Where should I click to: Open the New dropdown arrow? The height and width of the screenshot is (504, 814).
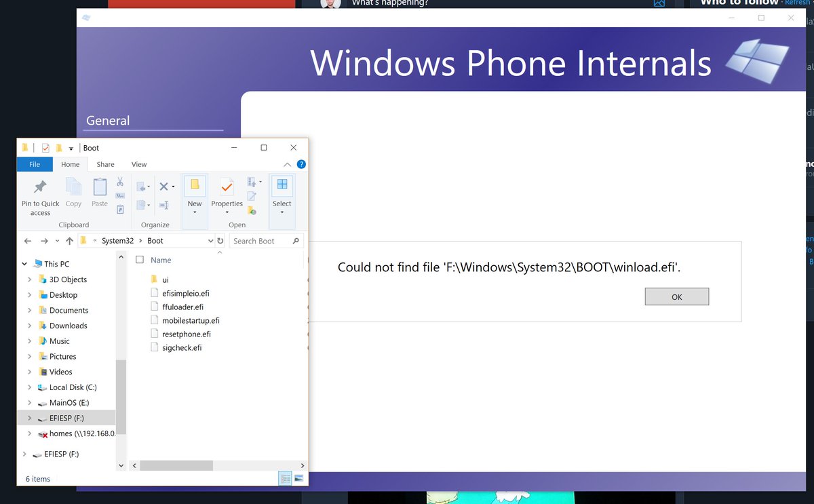coord(195,212)
